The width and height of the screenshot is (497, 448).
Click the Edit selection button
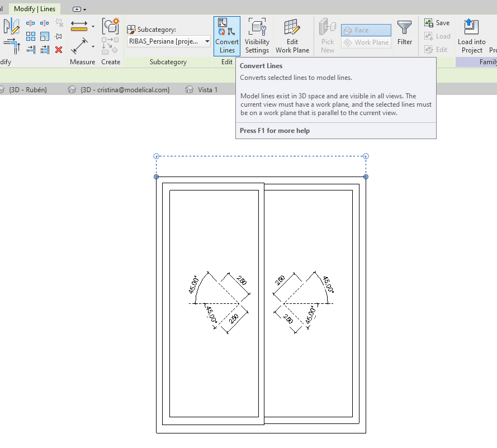(x=436, y=49)
